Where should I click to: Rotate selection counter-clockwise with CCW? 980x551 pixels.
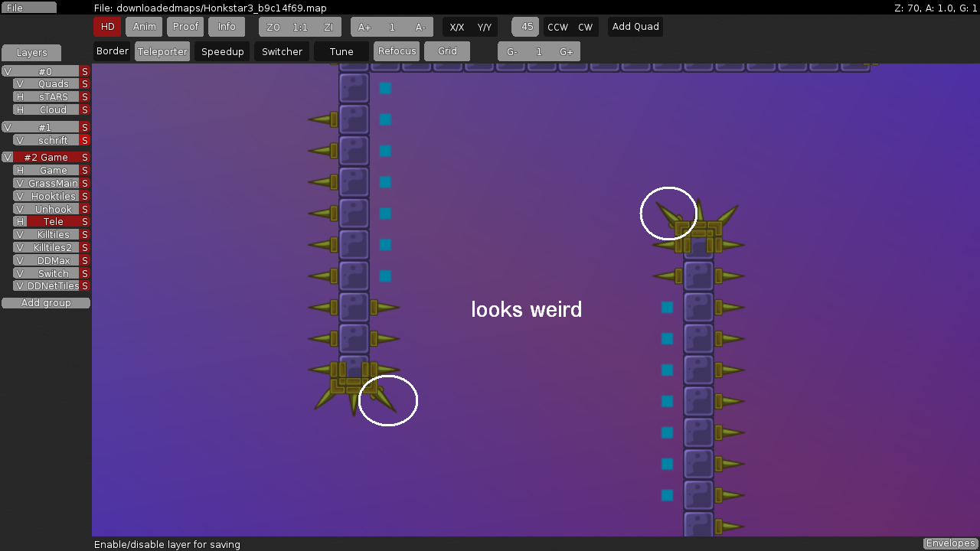point(556,26)
